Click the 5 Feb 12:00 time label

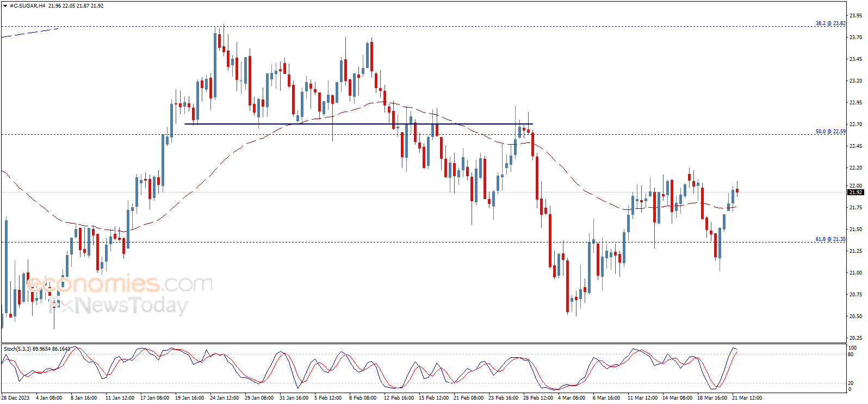click(328, 398)
